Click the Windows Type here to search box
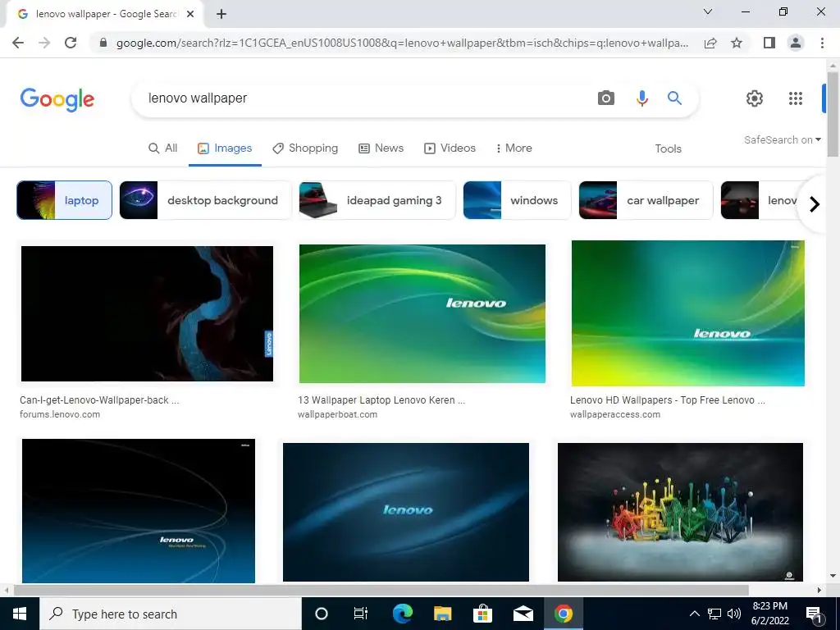Viewport: 840px width, 630px height. click(171, 614)
